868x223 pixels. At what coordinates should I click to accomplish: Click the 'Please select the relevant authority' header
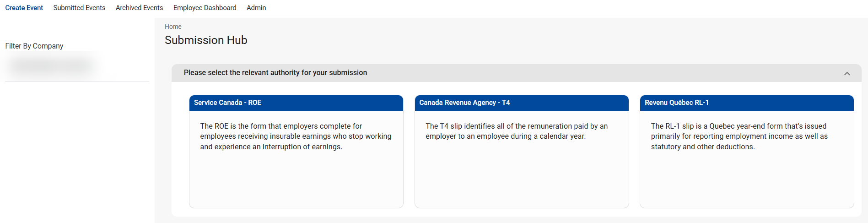275,73
